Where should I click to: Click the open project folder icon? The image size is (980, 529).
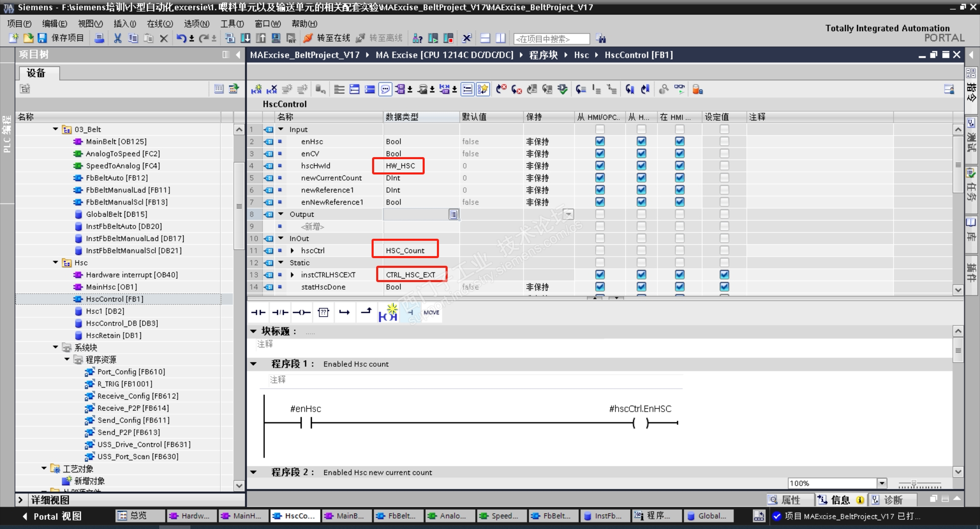click(28, 38)
